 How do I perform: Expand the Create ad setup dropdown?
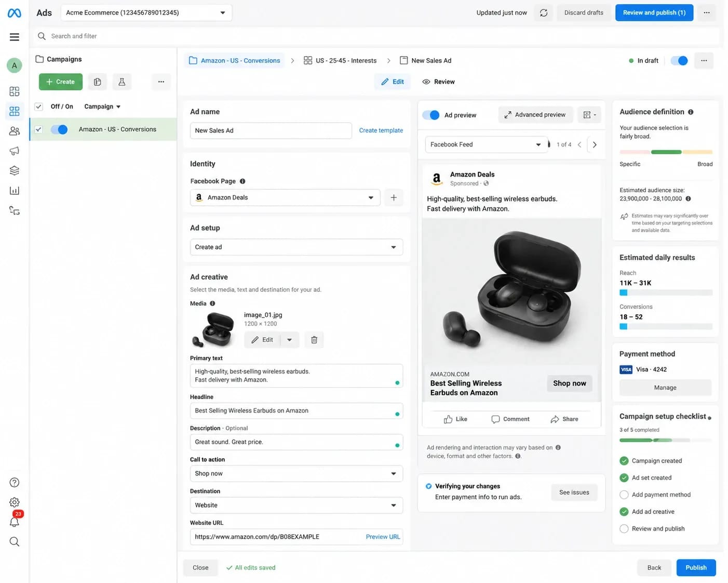[x=296, y=247]
